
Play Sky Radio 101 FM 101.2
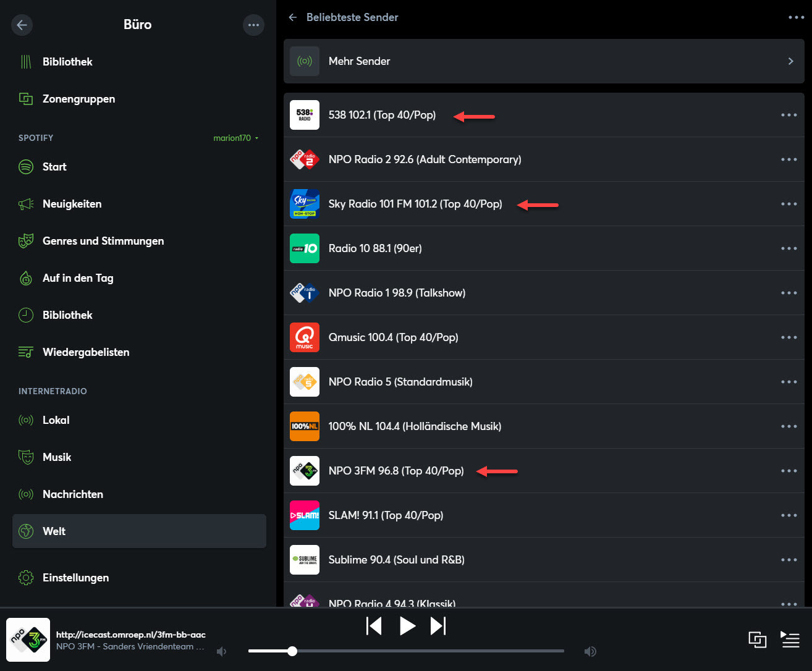click(x=415, y=204)
